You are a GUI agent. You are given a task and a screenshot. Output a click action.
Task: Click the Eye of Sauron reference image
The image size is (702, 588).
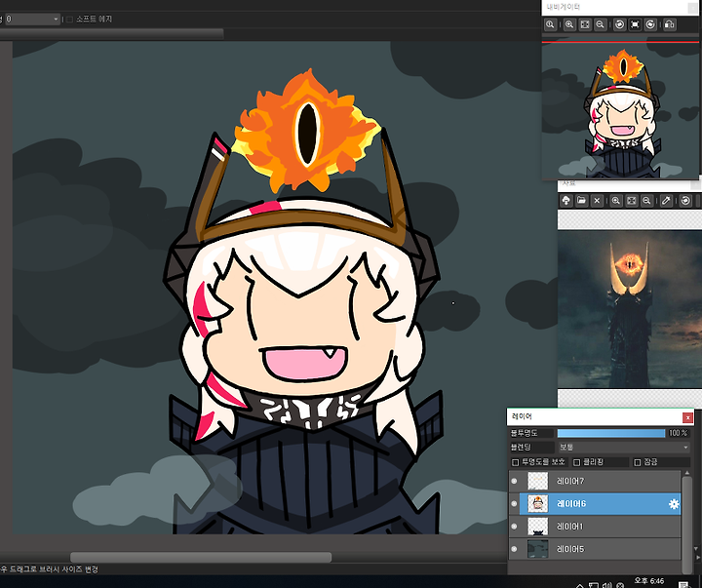click(x=630, y=309)
